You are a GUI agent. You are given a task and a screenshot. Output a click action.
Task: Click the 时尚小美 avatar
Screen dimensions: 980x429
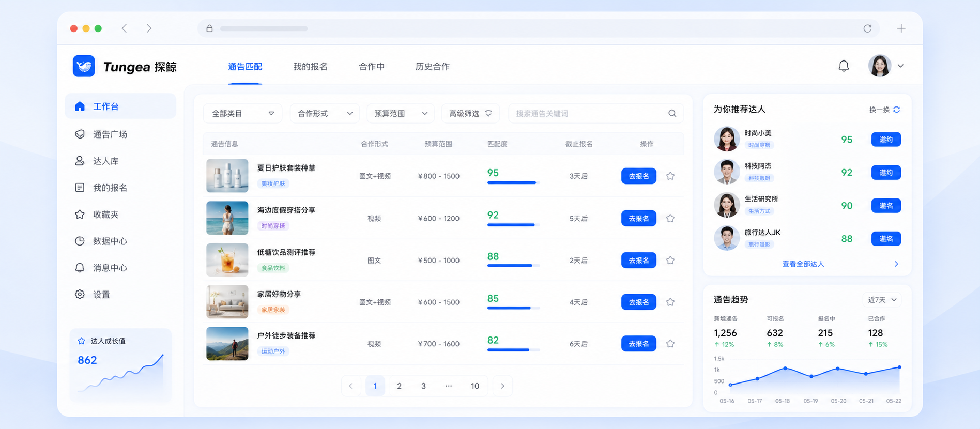727,139
